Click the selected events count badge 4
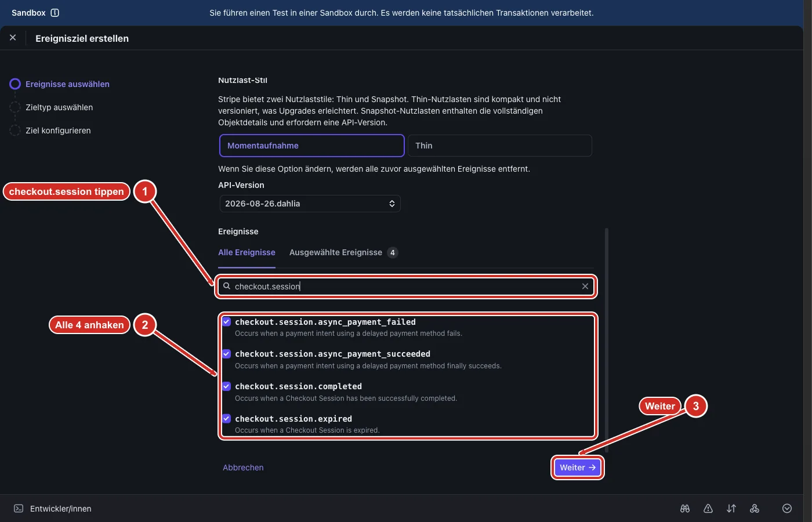The height and width of the screenshot is (522, 812). [x=393, y=252]
